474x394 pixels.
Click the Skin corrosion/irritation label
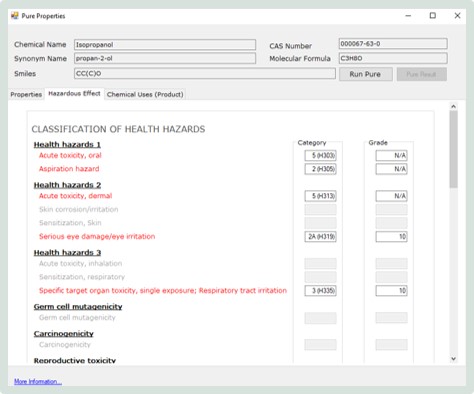(79, 210)
